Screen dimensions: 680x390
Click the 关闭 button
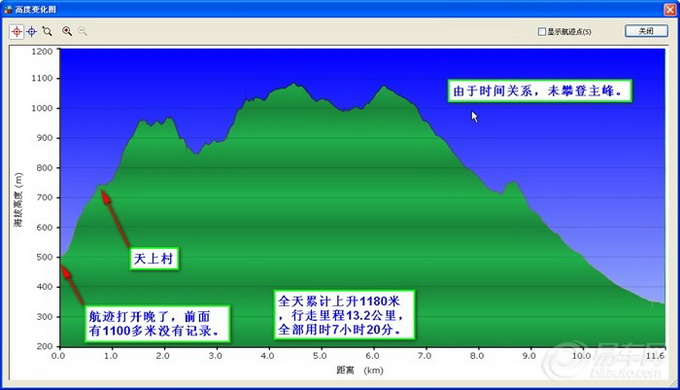click(646, 31)
